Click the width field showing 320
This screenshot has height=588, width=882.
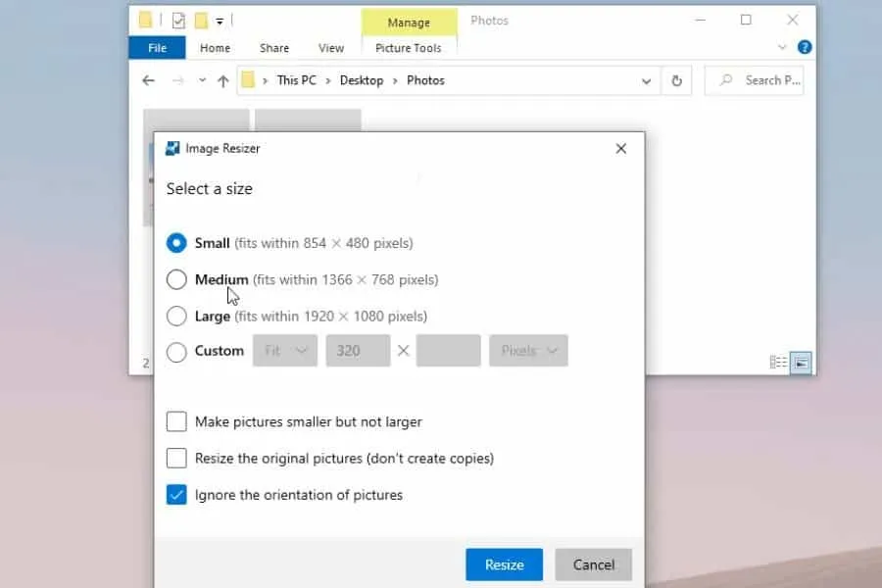(x=357, y=350)
